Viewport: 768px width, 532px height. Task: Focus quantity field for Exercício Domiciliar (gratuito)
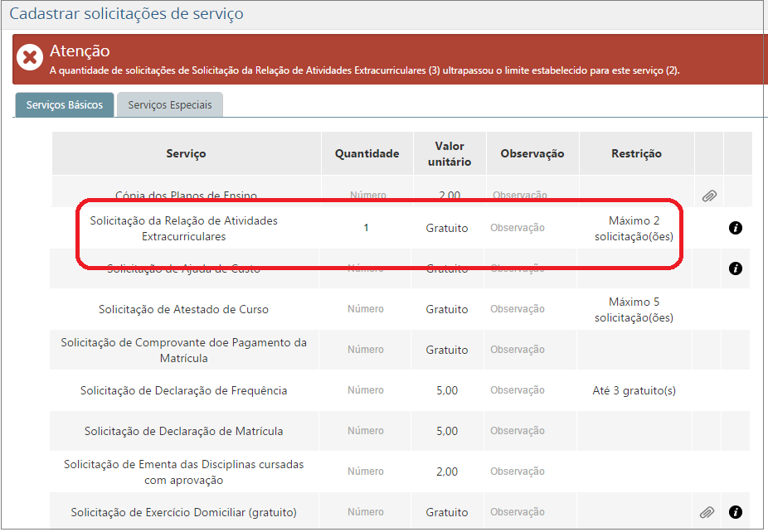click(x=366, y=512)
